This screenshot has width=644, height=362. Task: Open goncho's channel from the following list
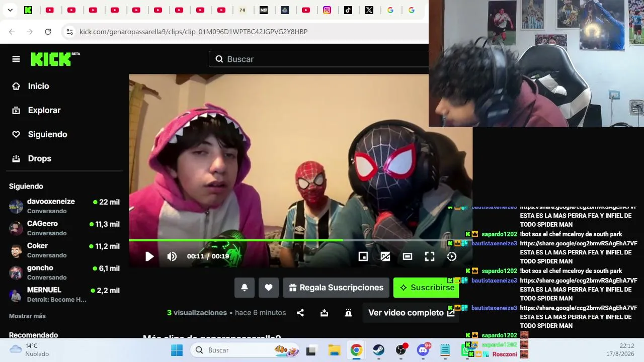[x=64, y=272]
